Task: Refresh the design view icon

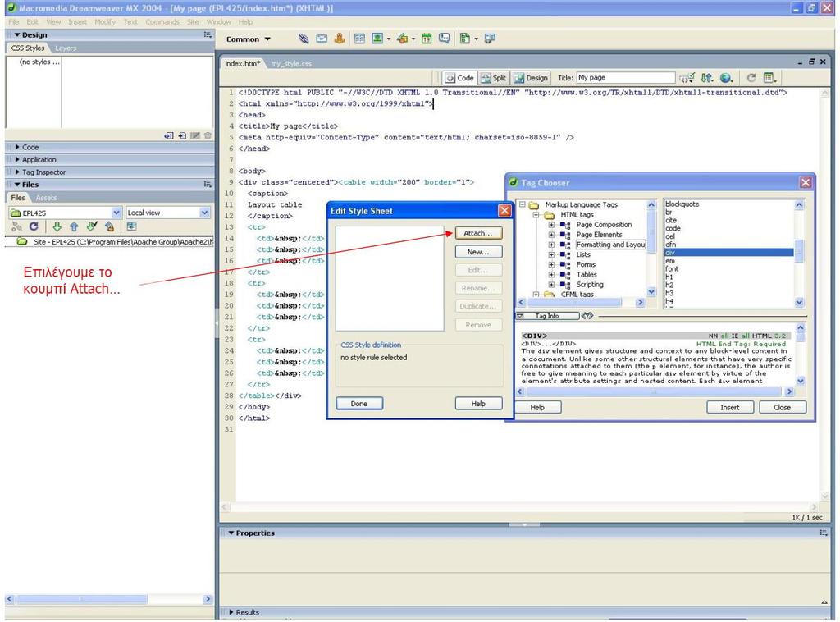Action: coord(751,78)
